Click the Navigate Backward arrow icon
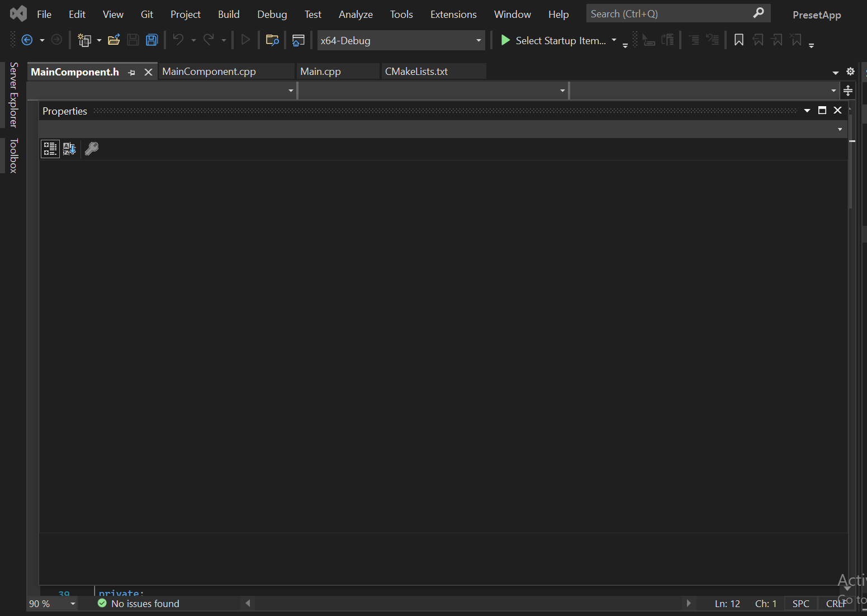 (x=27, y=40)
